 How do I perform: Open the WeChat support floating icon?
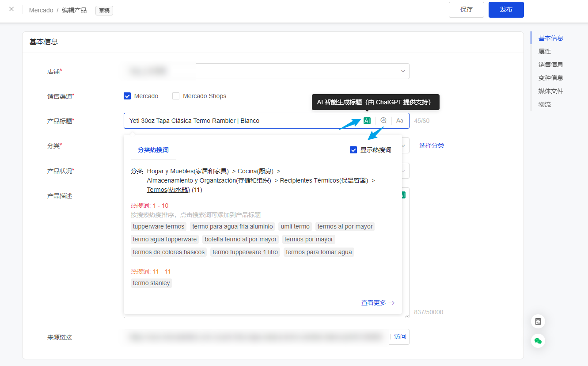[538, 341]
